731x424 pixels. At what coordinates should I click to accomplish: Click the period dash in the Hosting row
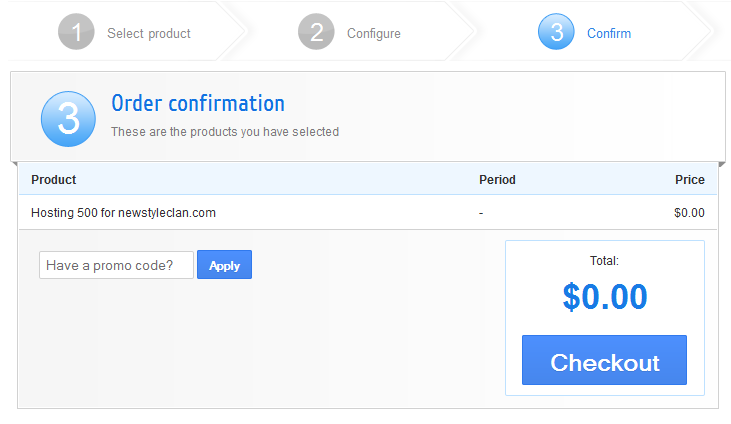[481, 213]
